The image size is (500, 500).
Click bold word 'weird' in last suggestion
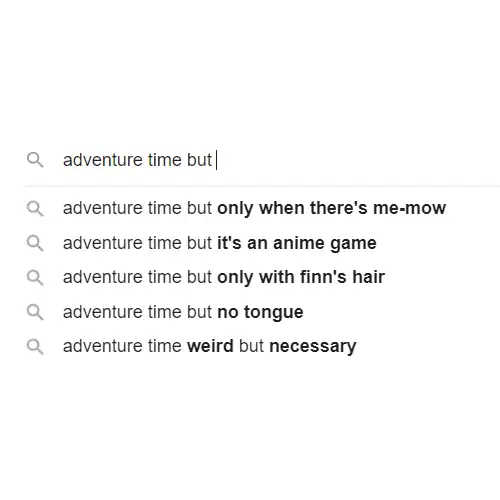click(x=210, y=346)
